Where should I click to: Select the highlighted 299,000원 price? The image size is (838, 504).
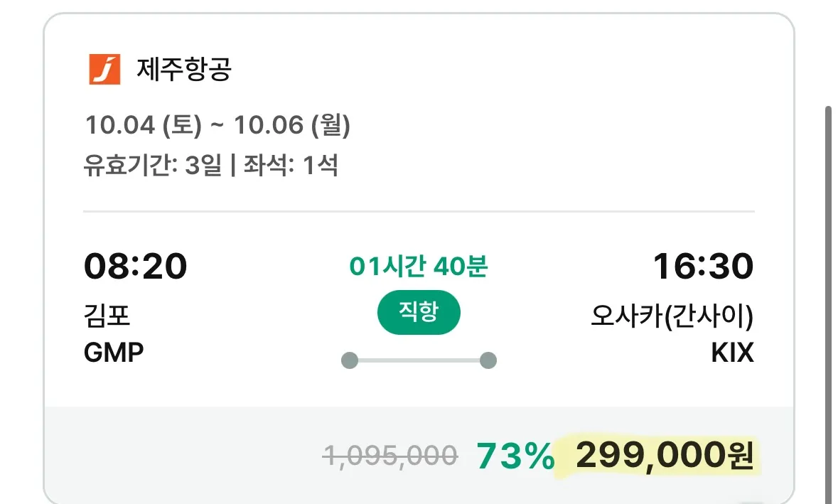664,456
